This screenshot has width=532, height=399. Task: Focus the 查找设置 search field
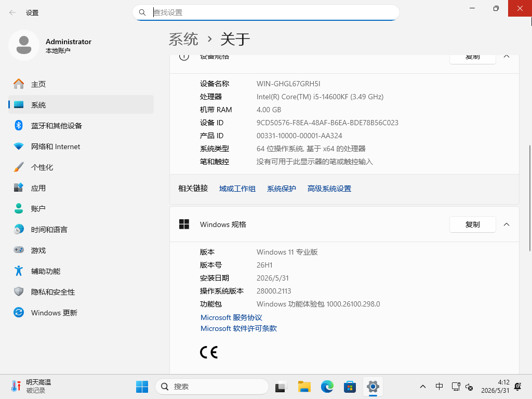(x=266, y=12)
